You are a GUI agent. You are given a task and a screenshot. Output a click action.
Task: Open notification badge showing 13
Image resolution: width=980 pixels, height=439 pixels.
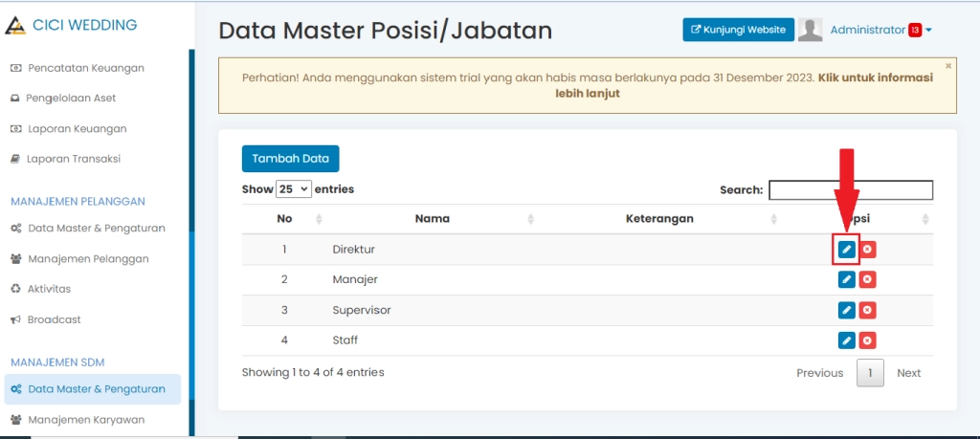[915, 30]
